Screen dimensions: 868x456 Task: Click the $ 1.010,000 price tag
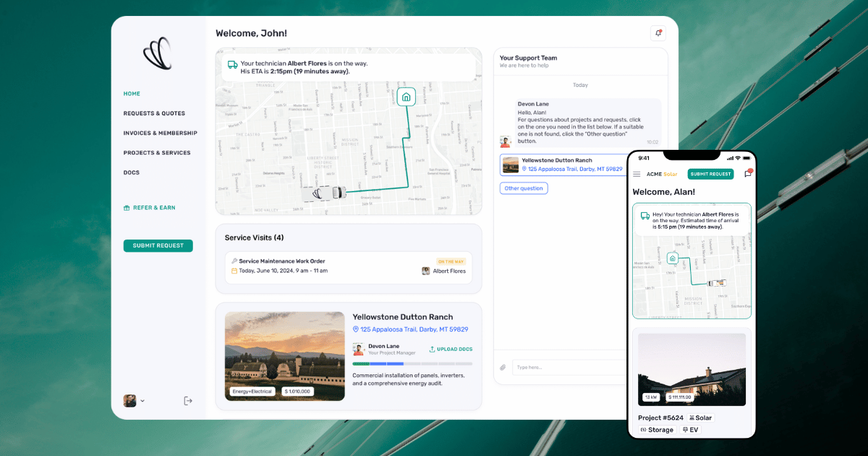click(297, 391)
